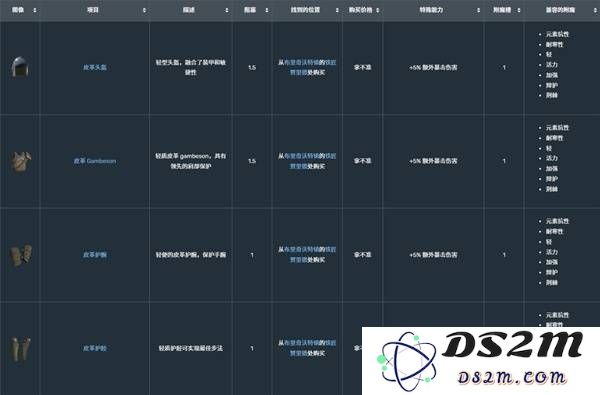Click weight 1.5 in the Gambeson row

coord(252,161)
